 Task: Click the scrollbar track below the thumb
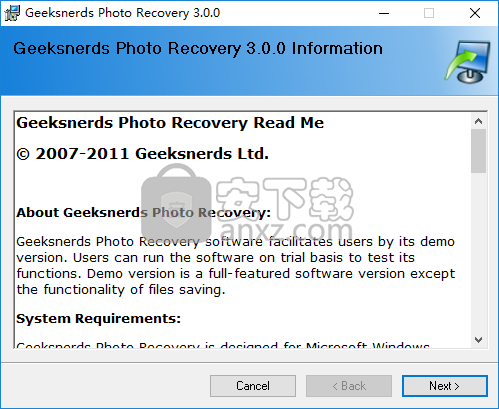pyautogui.click(x=478, y=252)
